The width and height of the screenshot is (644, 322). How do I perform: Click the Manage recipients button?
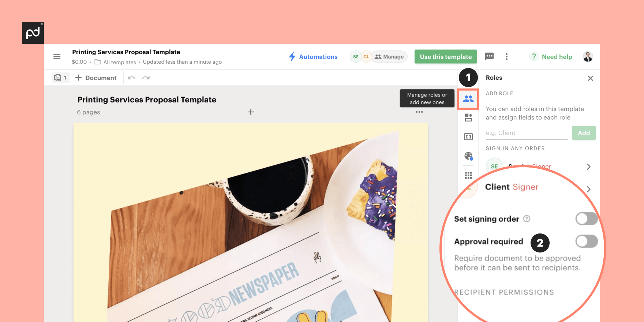pos(389,57)
